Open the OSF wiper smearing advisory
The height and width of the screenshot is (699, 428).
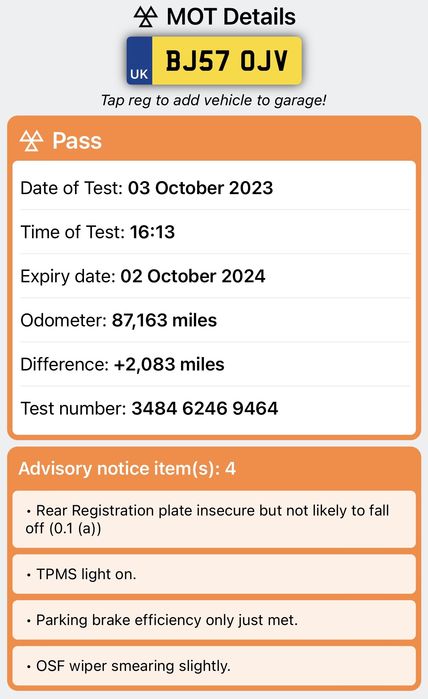[214, 666]
